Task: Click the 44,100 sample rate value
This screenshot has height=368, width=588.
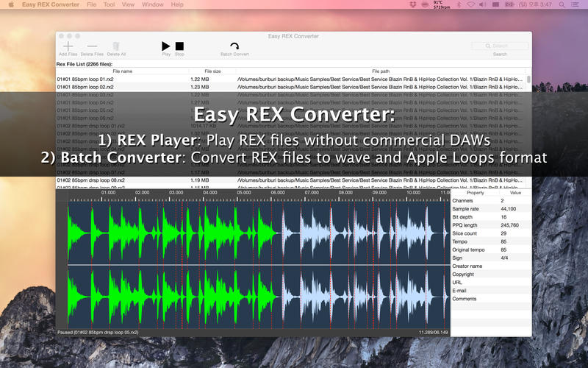Action: 509,209
